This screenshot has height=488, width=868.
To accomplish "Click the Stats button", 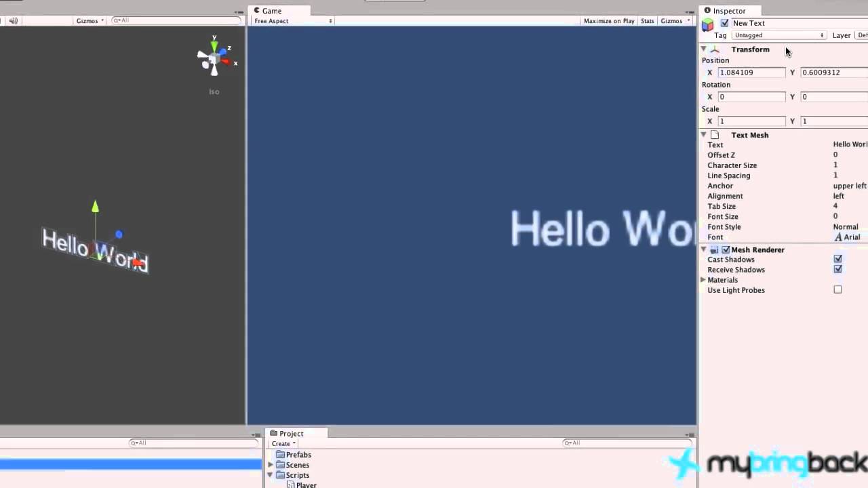I will point(648,21).
